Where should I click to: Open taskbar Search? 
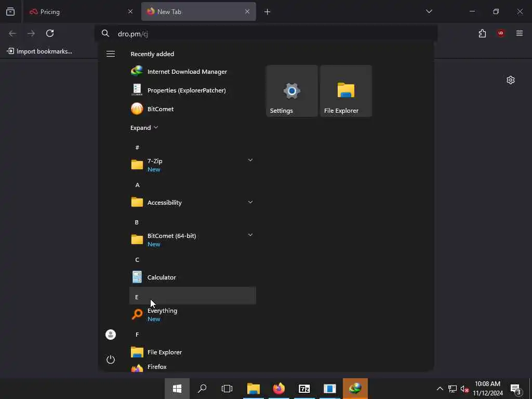click(x=202, y=389)
